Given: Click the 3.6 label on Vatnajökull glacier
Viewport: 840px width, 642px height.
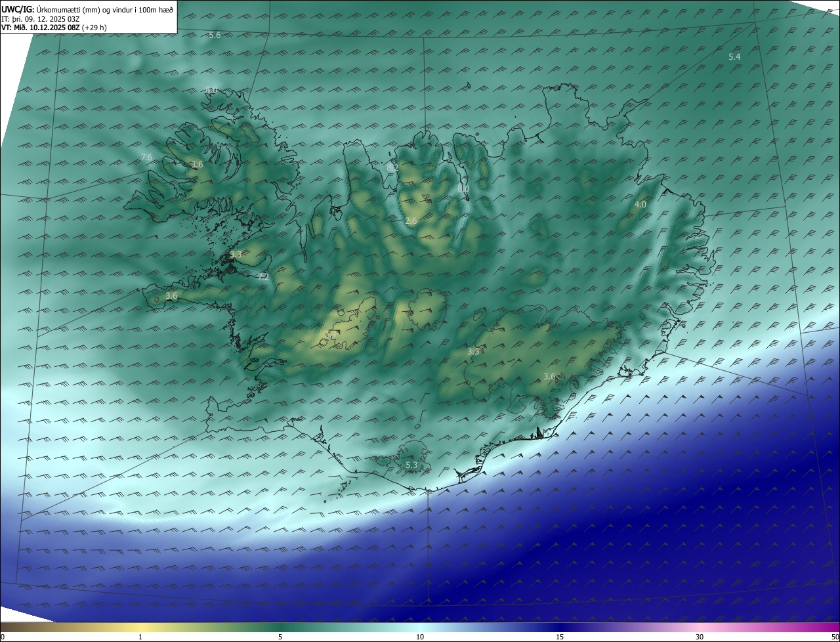Looking at the screenshot, I should 550,377.
